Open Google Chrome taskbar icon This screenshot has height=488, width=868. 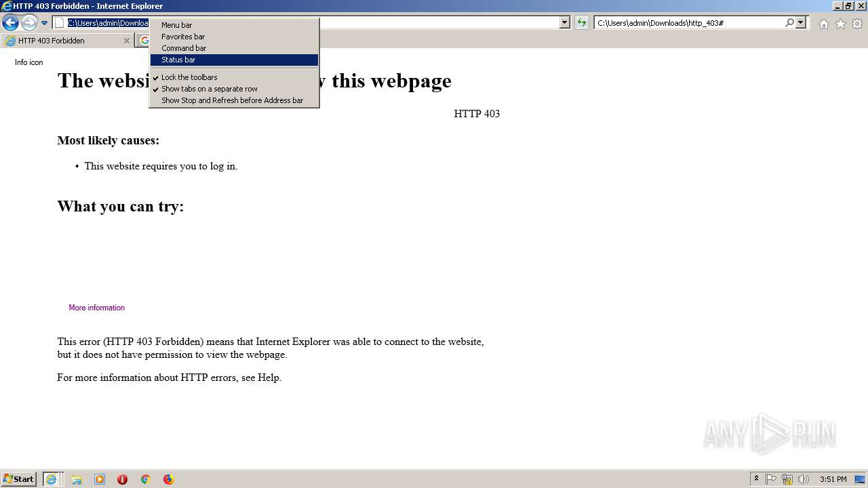(x=145, y=479)
